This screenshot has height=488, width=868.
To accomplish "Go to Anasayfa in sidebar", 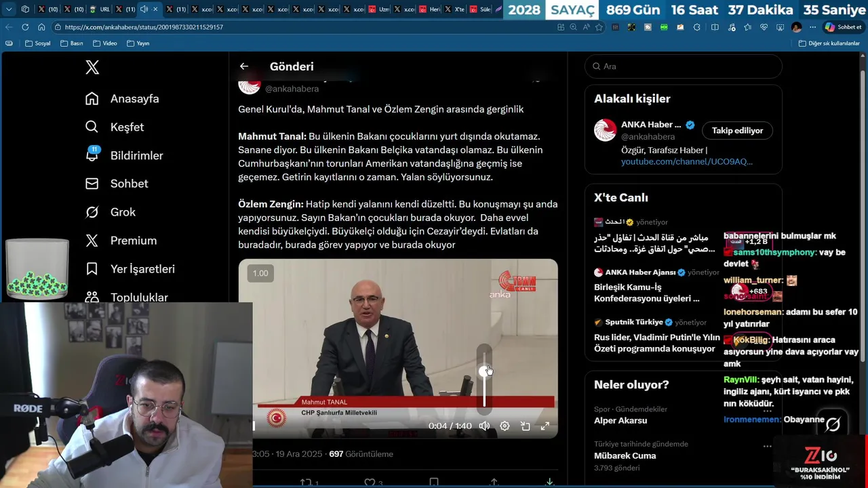I will pos(123,98).
